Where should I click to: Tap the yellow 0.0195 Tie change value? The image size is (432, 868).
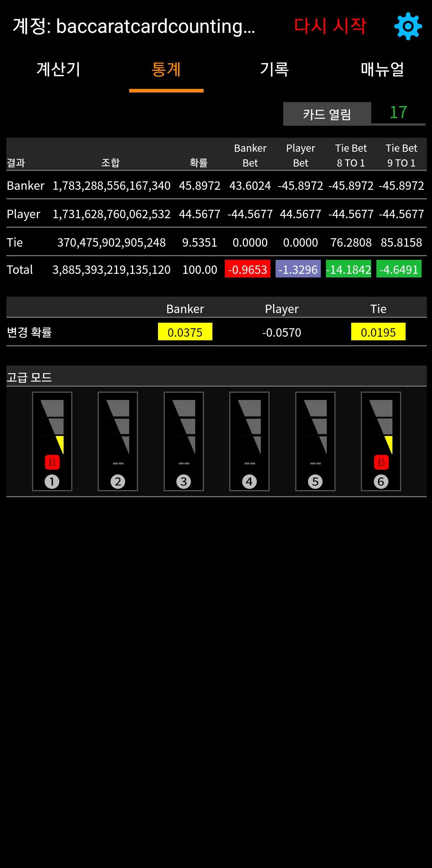(x=378, y=332)
